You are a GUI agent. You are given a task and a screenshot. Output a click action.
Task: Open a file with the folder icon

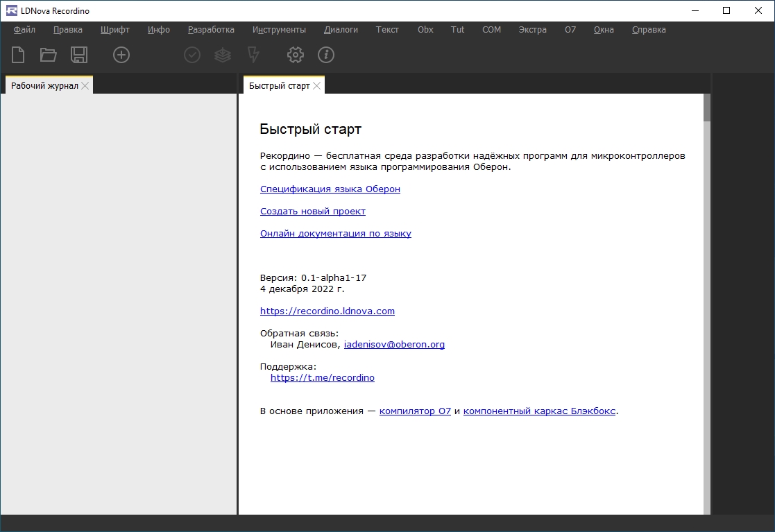click(x=48, y=55)
